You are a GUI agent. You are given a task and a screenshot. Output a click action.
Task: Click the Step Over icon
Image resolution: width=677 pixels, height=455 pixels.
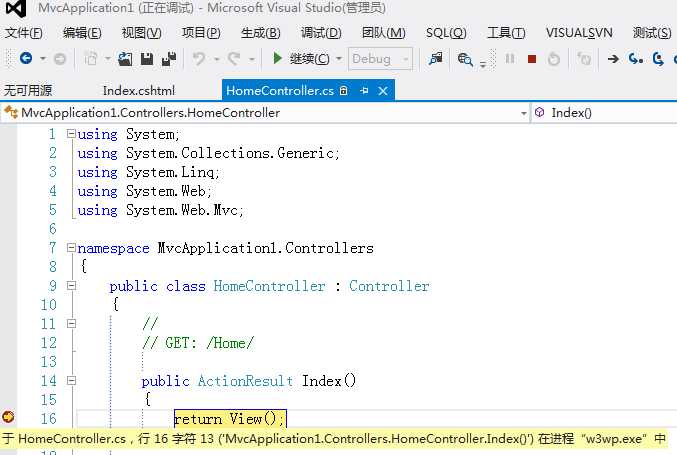(658, 59)
